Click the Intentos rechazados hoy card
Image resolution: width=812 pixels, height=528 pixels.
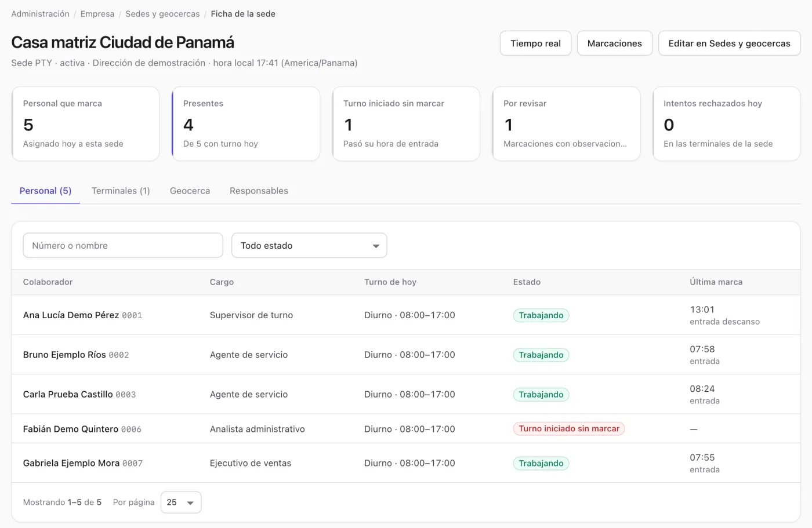727,123
